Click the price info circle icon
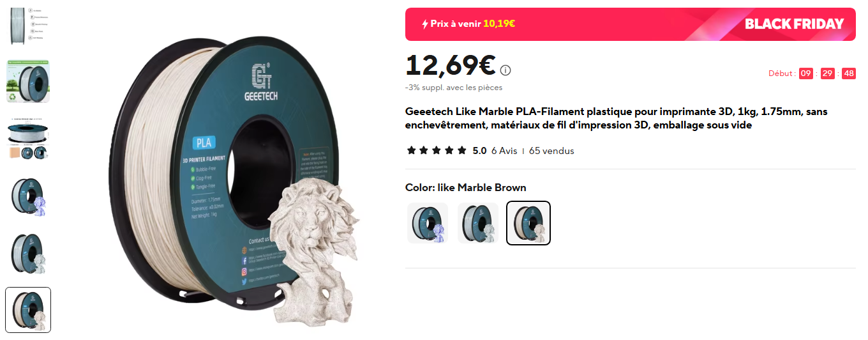This screenshot has width=868, height=340. (505, 70)
